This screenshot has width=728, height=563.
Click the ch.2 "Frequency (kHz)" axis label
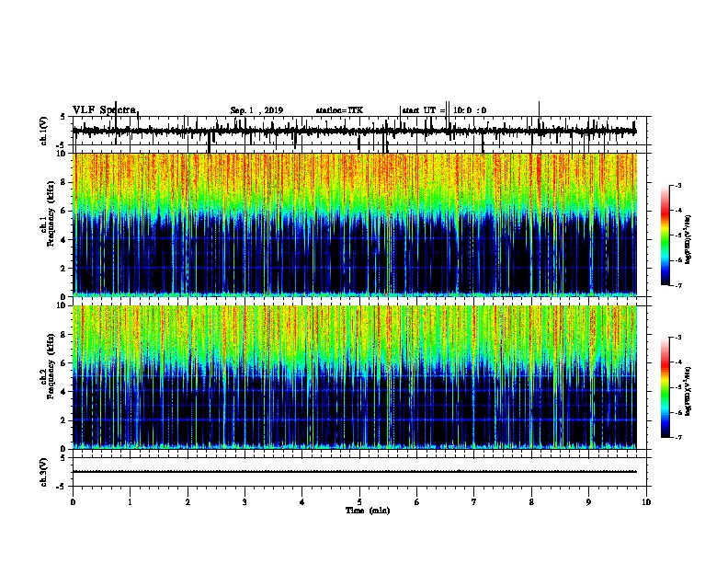point(51,368)
